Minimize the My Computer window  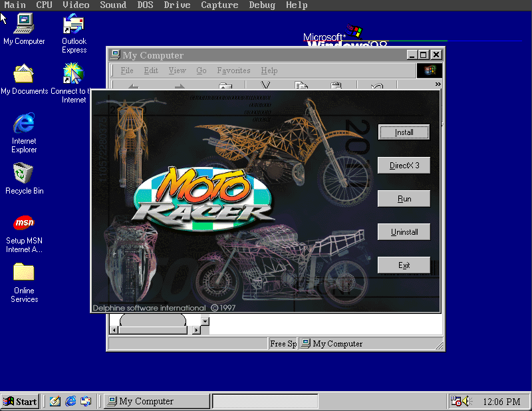412,55
